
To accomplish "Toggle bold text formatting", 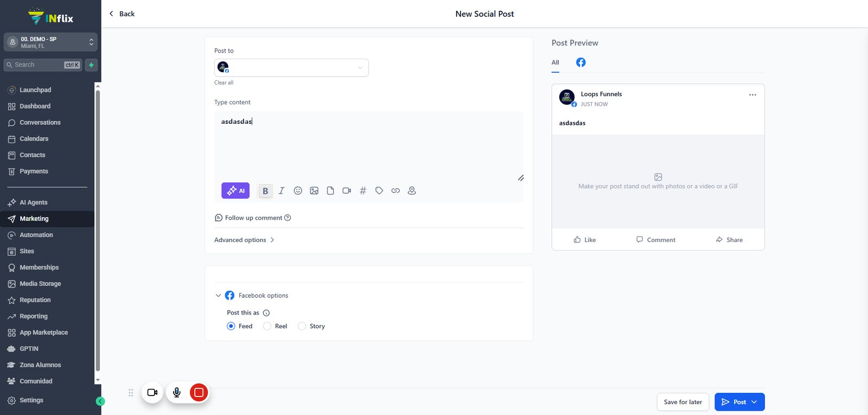I will click(x=265, y=191).
